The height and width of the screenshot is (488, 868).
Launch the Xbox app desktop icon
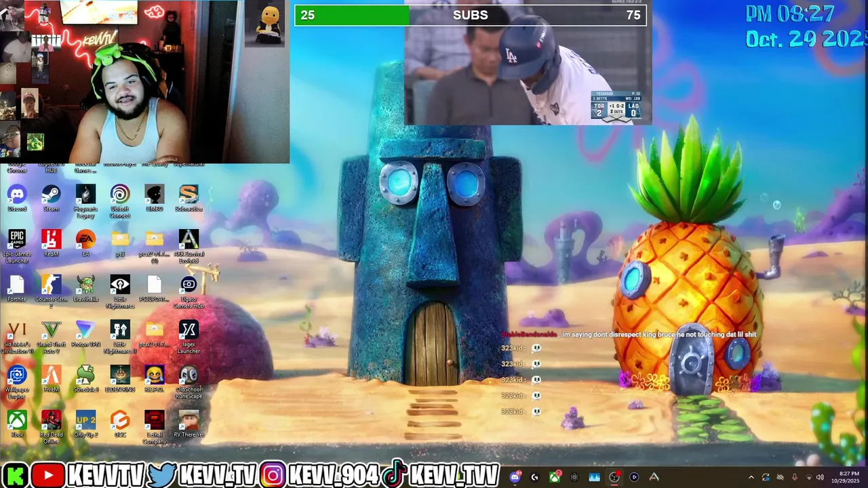[17, 425]
